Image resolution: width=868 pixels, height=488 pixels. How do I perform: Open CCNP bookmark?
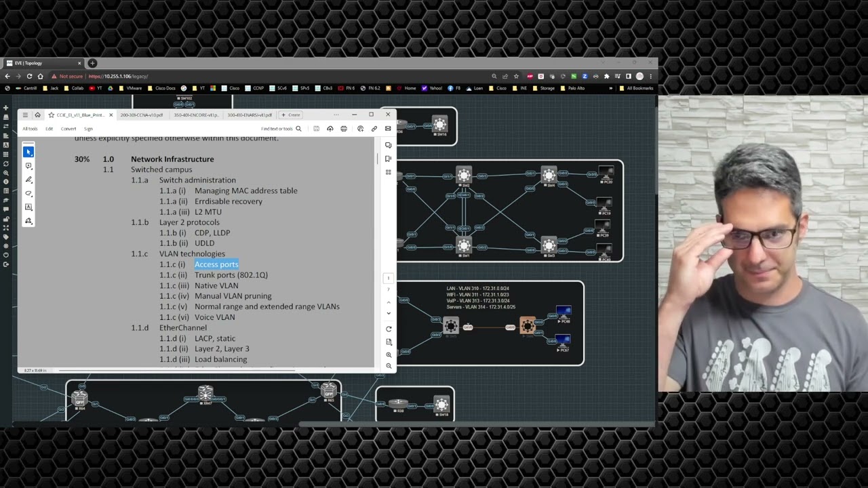[x=254, y=88]
